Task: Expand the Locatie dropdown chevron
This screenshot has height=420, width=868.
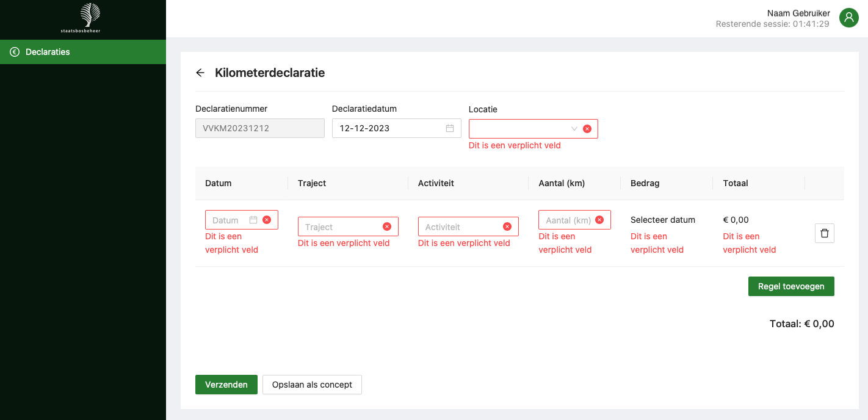Action: tap(574, 129)
